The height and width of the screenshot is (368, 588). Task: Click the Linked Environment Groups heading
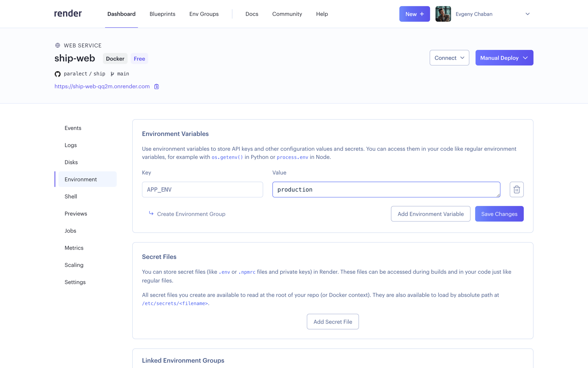[x=183, y=361]
